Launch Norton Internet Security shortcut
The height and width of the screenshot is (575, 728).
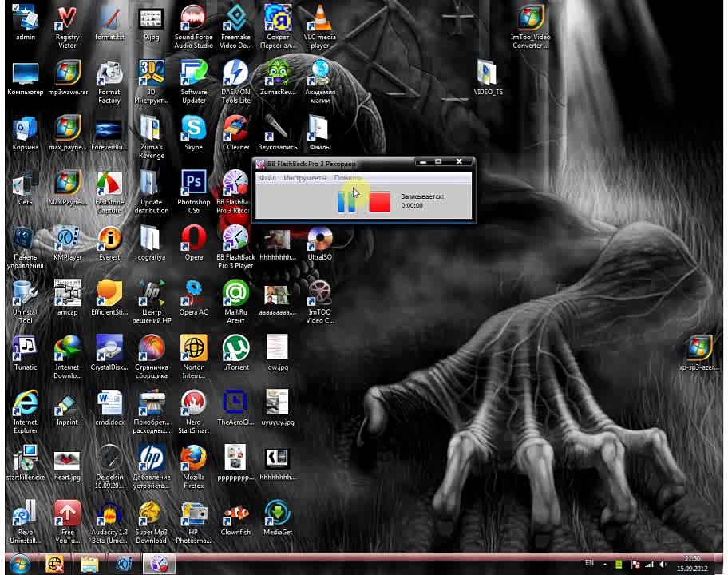point(194,357)
